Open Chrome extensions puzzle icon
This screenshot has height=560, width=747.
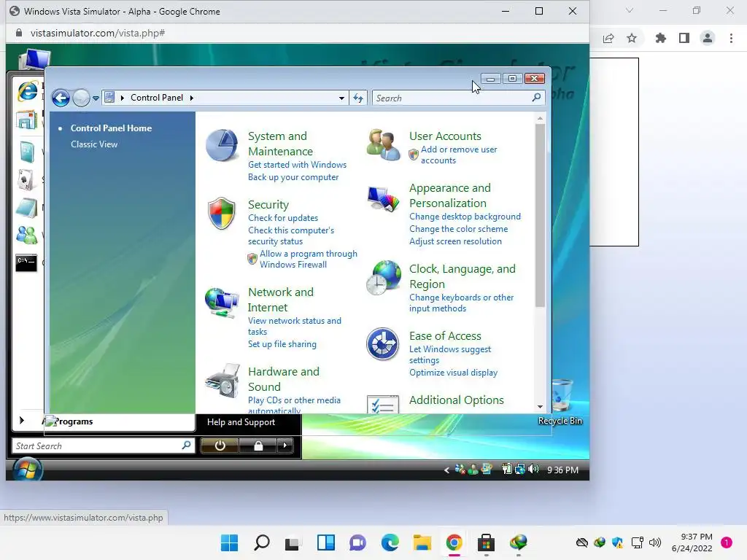coord(660,38)
